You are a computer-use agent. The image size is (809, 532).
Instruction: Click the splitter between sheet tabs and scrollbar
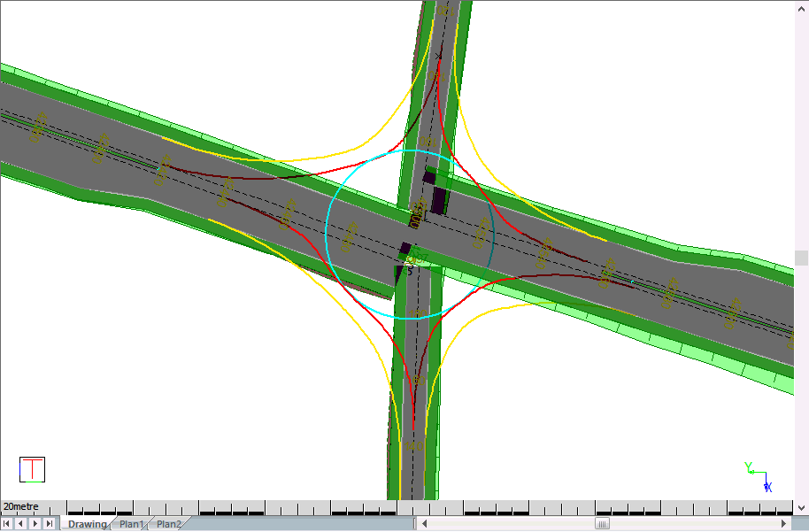[x=414, y=524]
